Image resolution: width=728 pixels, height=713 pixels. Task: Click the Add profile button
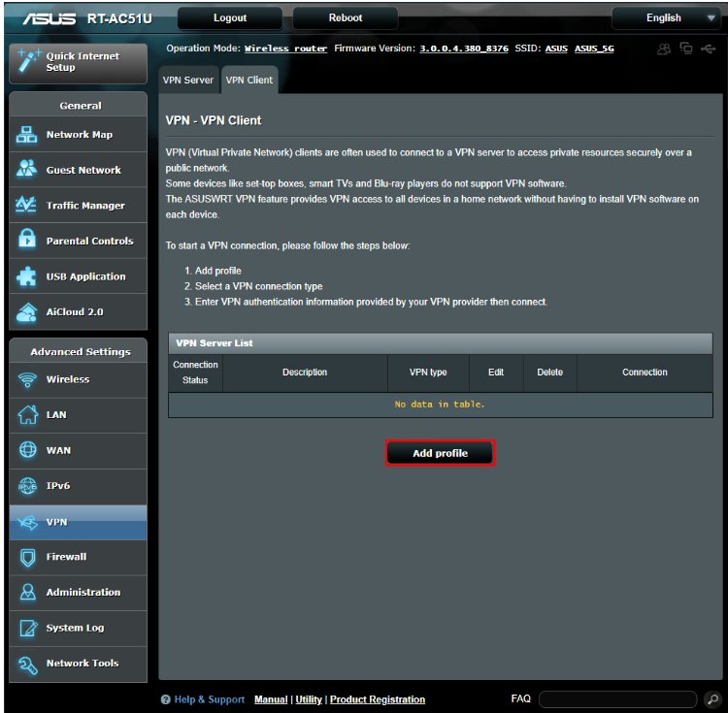(x=440, y=453)
